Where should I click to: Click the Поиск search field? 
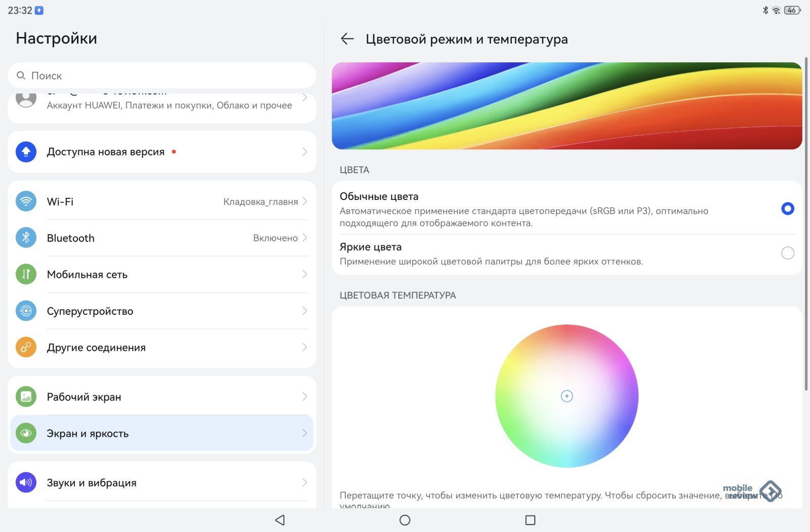(162, 76)
